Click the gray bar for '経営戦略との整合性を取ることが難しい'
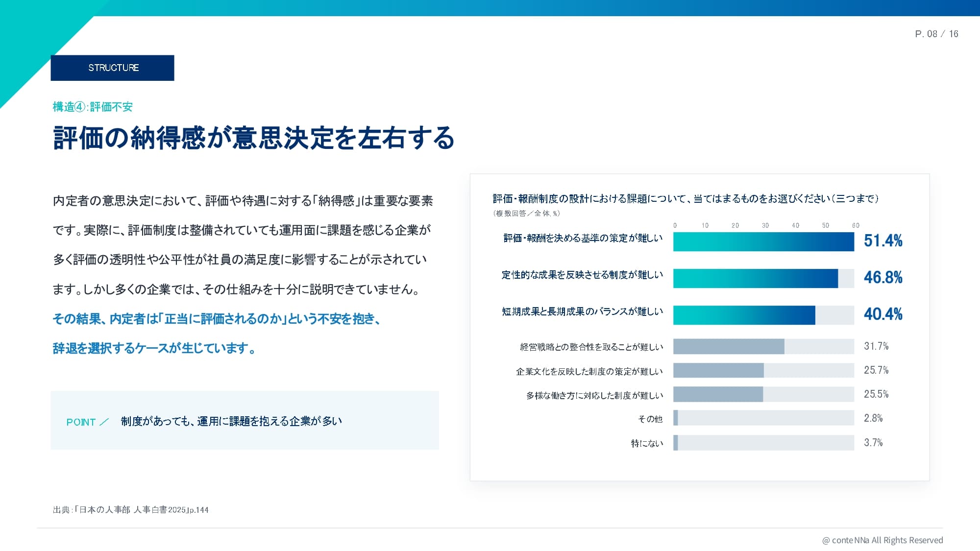The width and height of the screenshot is (980, 551). tap(729, 346)
